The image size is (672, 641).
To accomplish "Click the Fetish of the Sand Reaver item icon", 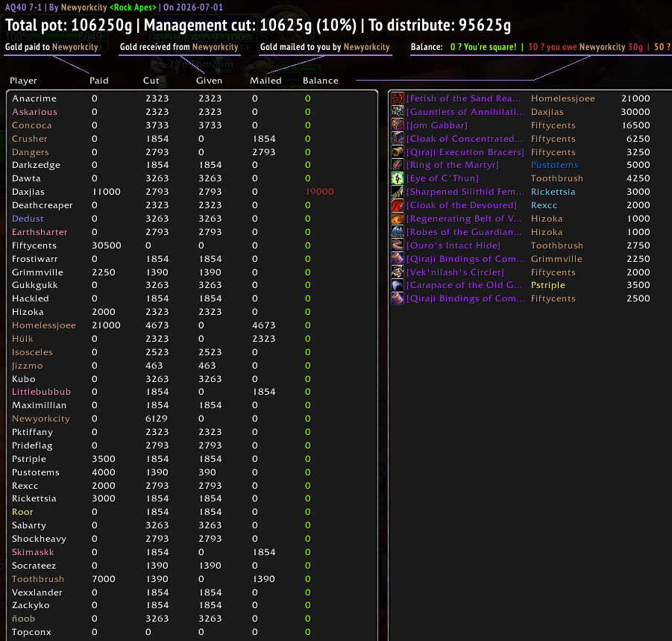I will pyautogui.click(x=398, y=99).
